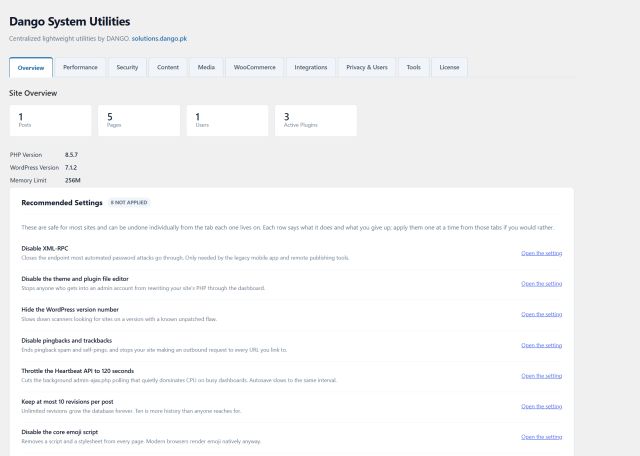Switch to the Overview tab
The height and width of the screenshot is (456, 640).
coord(31,67)
